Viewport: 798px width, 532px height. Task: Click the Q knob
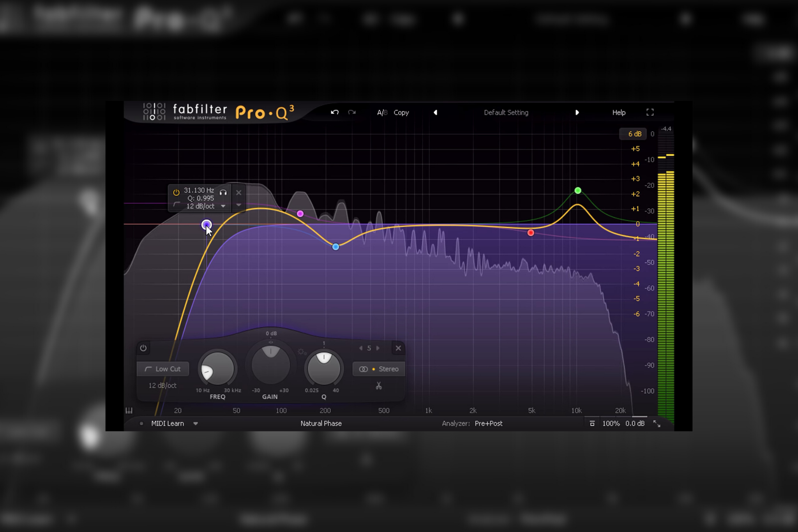point(323,368)
